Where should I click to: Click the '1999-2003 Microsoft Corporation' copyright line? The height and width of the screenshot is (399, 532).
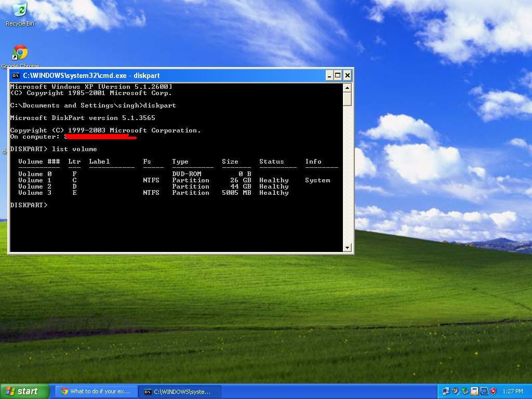tap(105, 130)
